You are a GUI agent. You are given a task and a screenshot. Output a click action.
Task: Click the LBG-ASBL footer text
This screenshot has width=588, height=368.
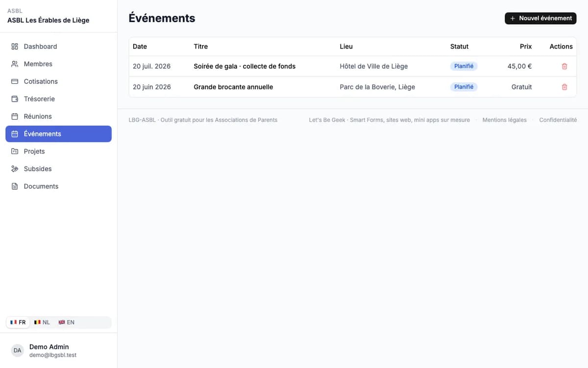203,120
